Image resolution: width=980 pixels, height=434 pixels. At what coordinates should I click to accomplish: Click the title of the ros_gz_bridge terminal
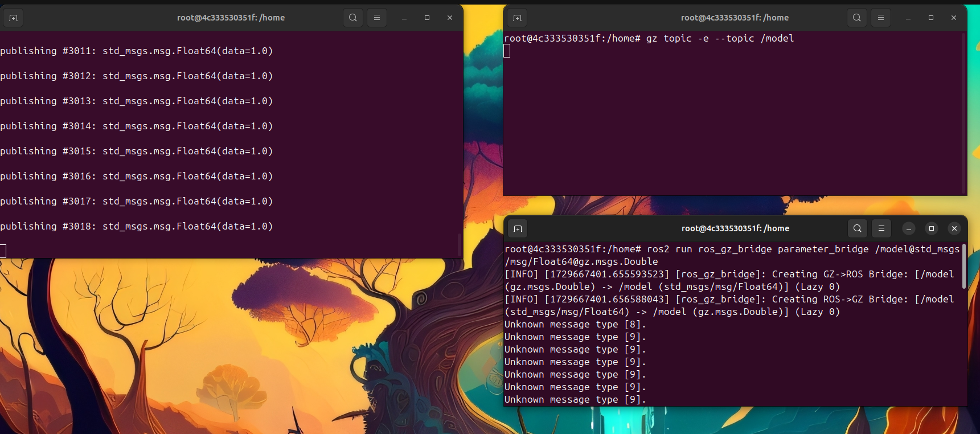pyautogui.click(x=735, y=228)
